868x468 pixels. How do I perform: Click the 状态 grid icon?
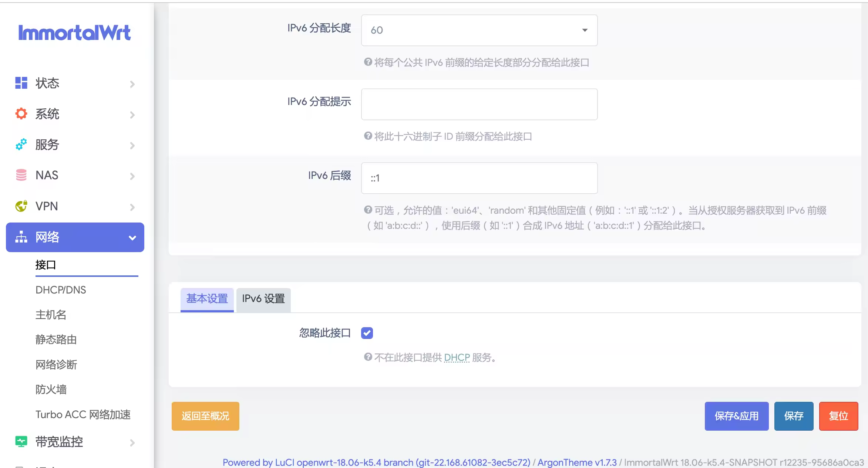[x=21, y=83]
